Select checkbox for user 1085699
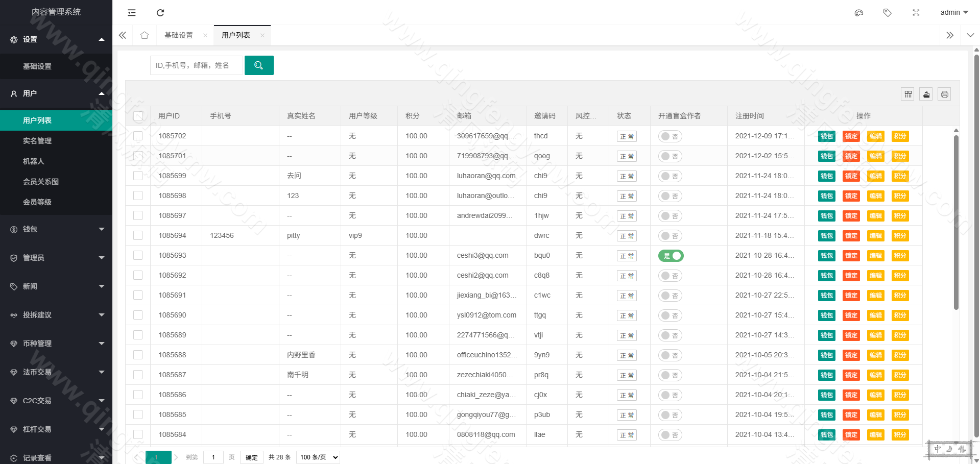 138,176
